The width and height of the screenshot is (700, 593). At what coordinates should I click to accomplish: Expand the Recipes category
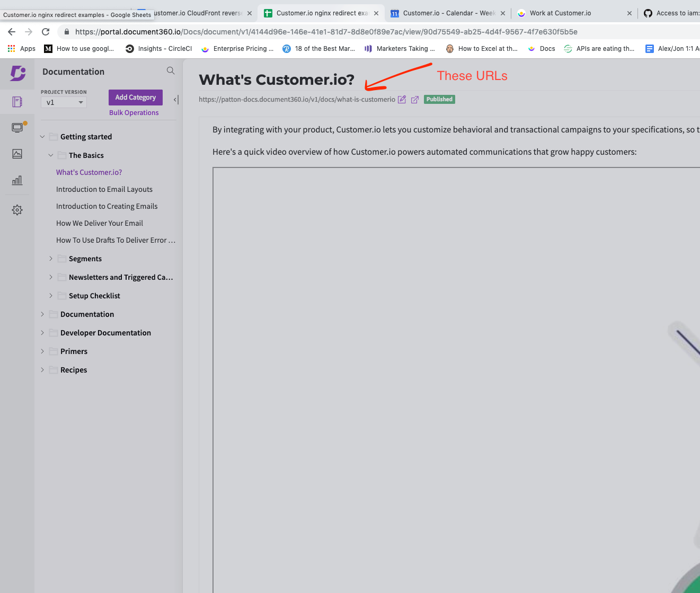42,370
